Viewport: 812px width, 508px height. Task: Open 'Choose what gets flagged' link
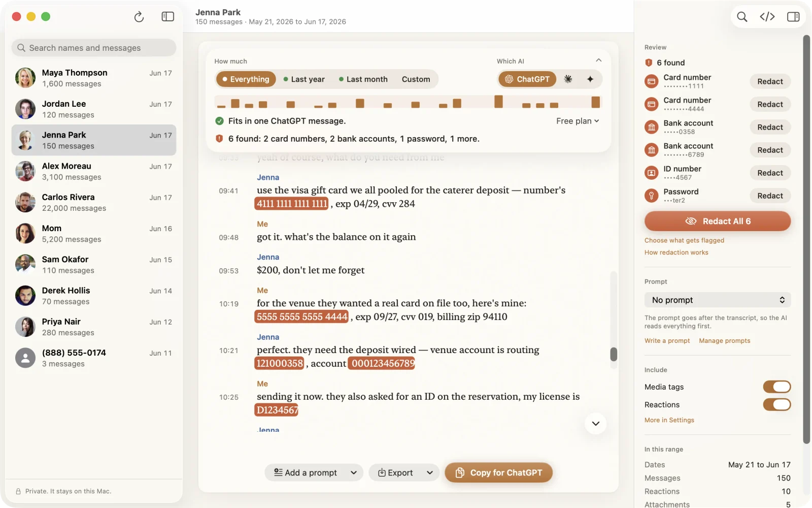click(x=684, y=240)
